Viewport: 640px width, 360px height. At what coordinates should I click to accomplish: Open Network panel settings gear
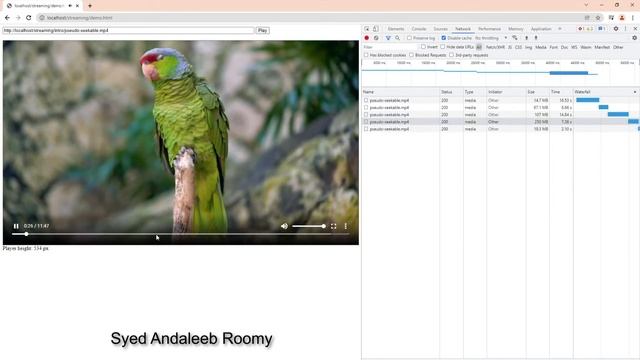634,38
